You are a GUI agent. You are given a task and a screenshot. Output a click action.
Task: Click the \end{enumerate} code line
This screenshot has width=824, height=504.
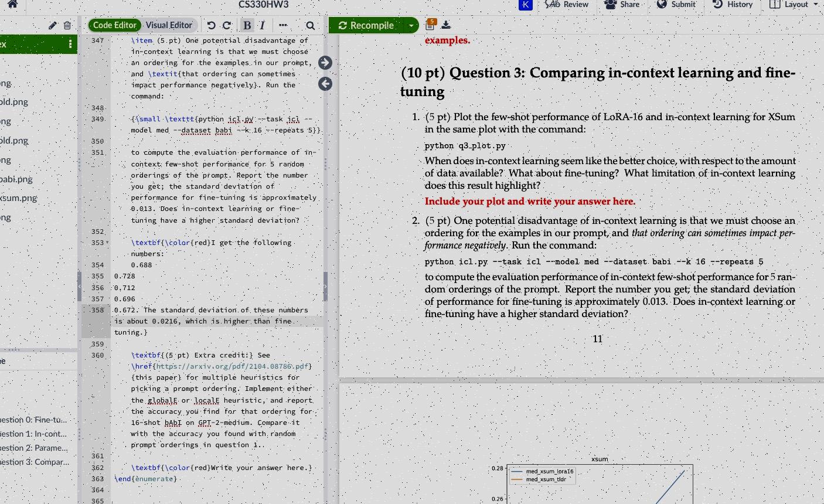145,479
